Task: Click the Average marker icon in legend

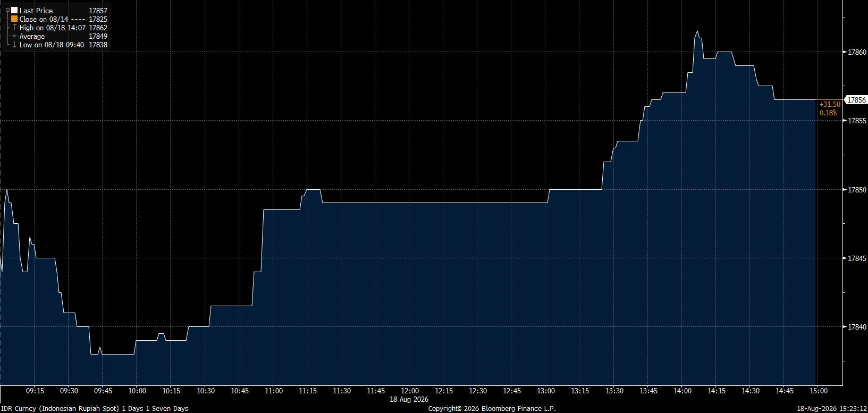Action: click(14, 36)
